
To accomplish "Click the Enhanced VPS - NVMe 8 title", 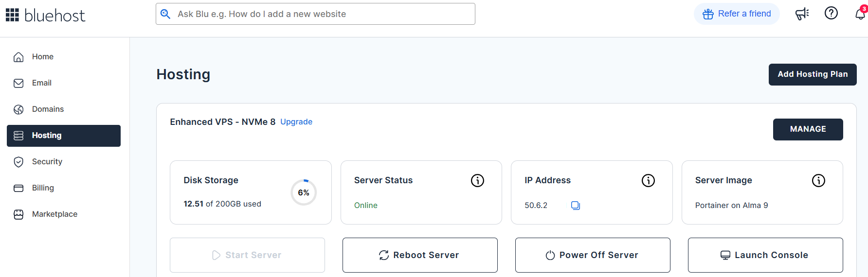I will point(222,122).
